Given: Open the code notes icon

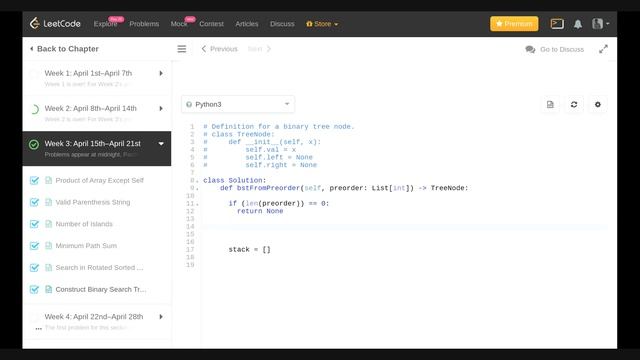Looking at the screenshot, I should click(x=550, y=104).
